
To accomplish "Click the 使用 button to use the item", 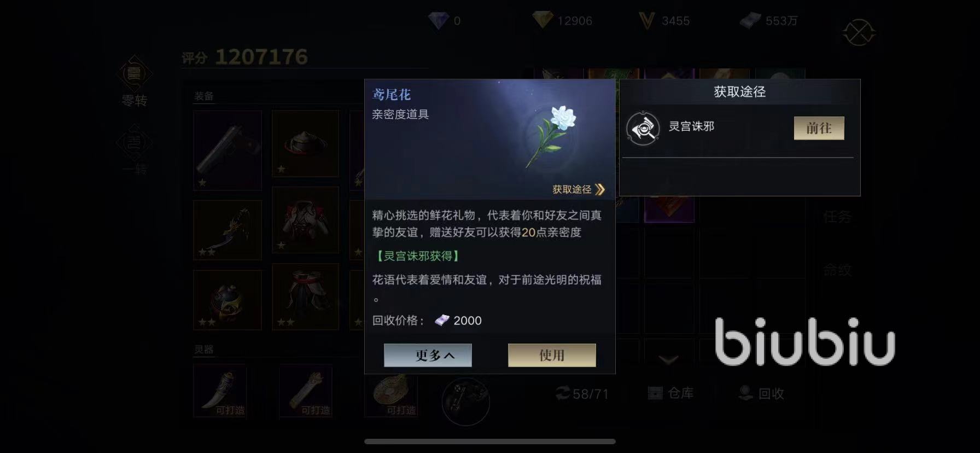I will point(552,355).
